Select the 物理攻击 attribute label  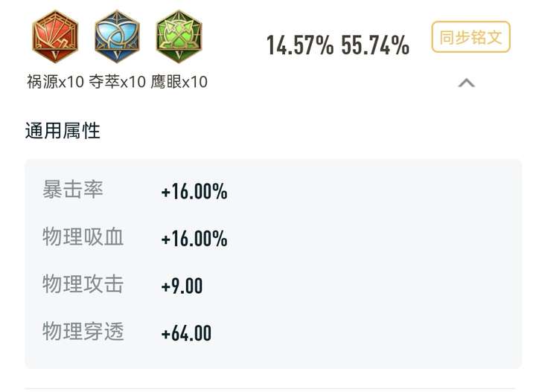[x=83, y=284]
